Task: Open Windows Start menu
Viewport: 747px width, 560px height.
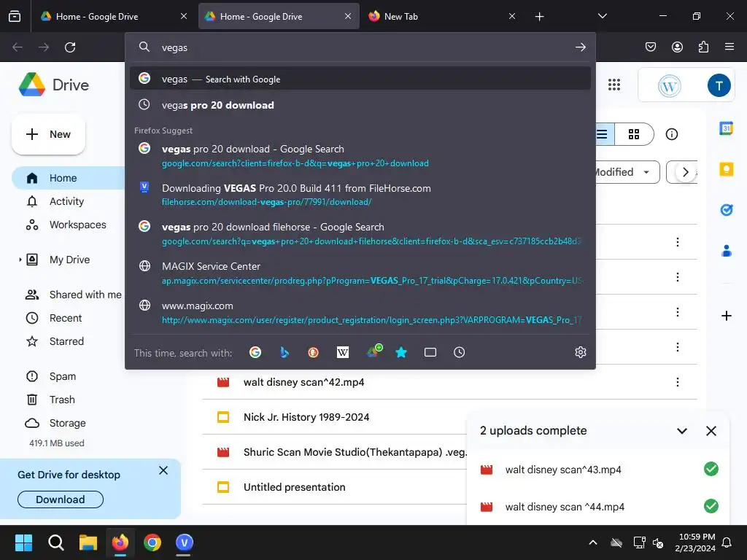Action: click(x=23, y=542)
